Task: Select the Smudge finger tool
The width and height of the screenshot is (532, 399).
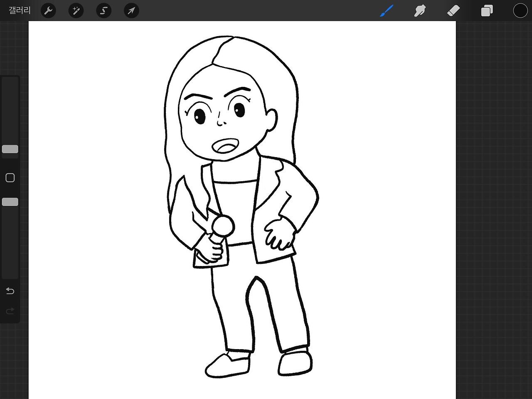Action: coord(420,11)
